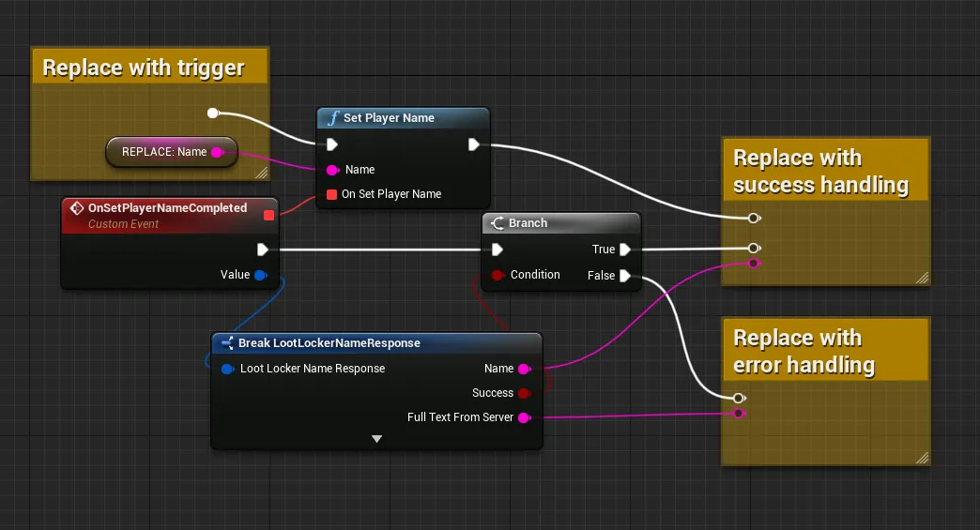The height and width of the screenshot is (530, 980).
Task: Click the execution reroute pin in error handling
Action: pyautogui.click(x=740, y=399)
